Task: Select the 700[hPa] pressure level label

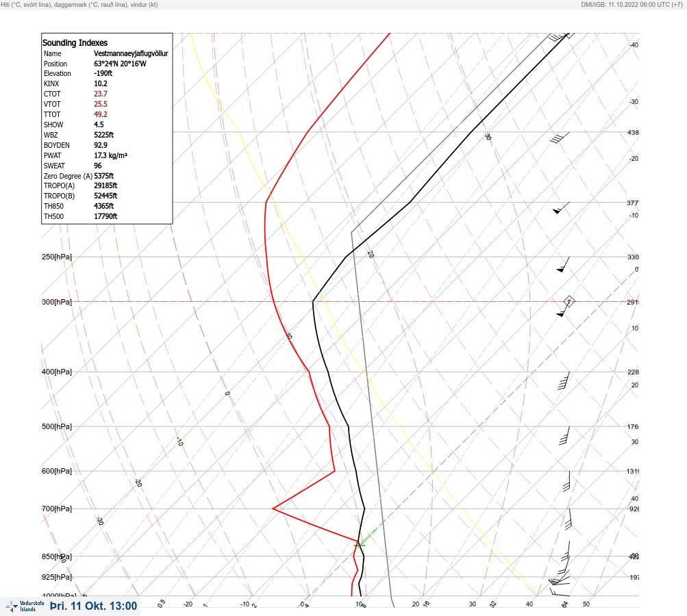Action: (57, 509)
